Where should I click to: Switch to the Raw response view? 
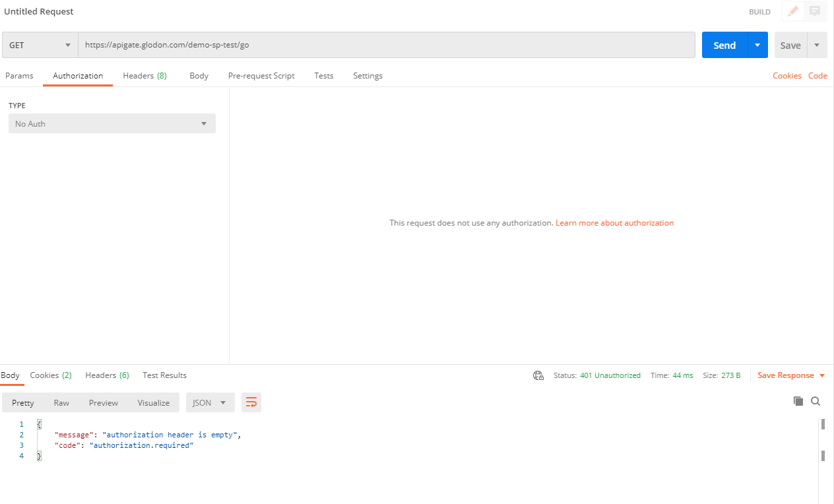coord(61,402)
